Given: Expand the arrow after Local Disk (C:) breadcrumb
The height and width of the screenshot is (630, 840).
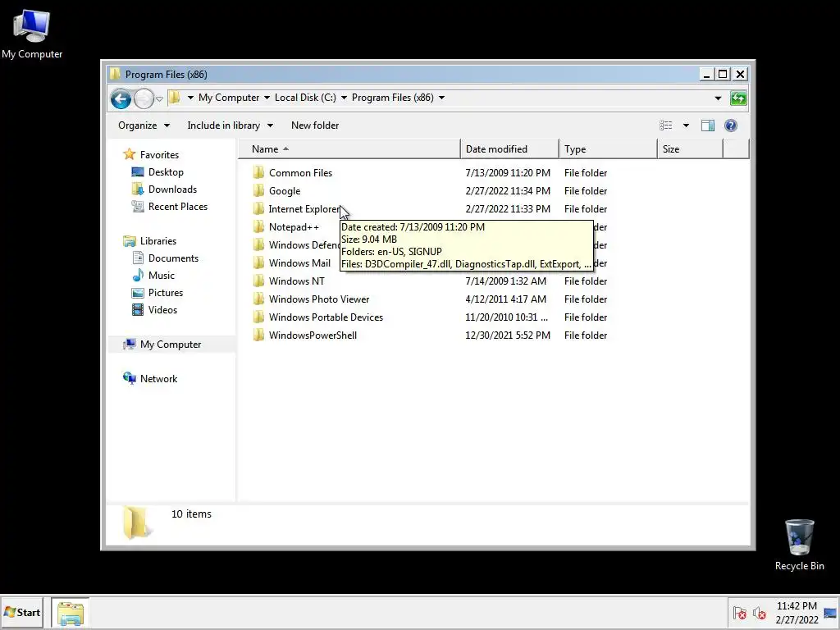Looking at the screenshot, I should coord(344,98).
